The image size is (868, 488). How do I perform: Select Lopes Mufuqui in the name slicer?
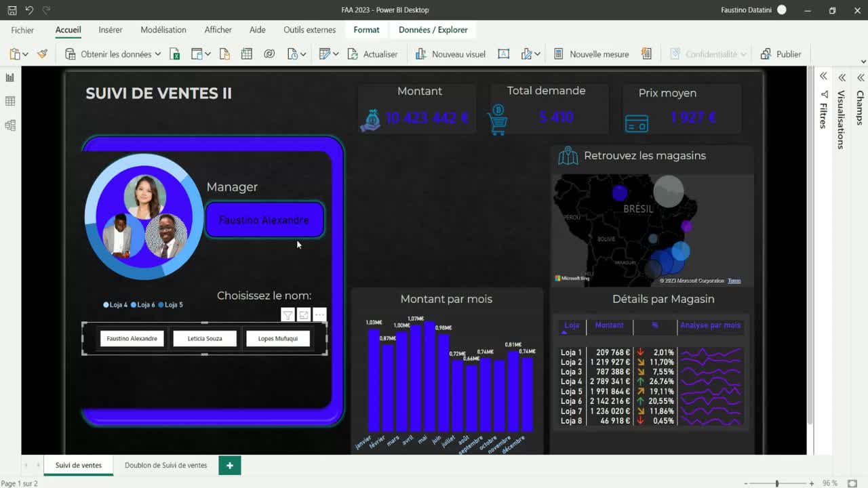277,338
